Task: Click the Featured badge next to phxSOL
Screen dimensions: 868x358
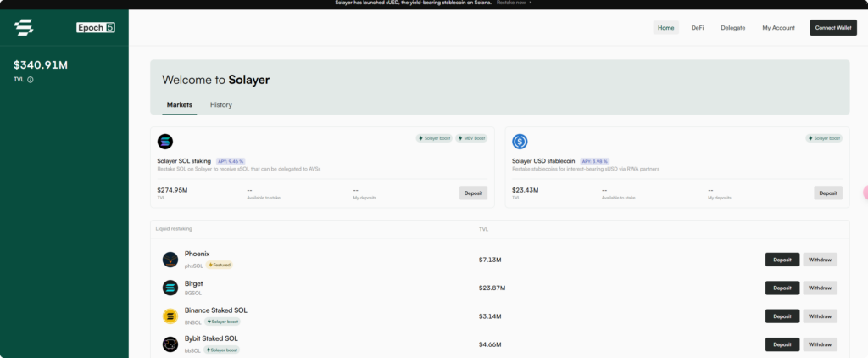Action: [x=220, y=265]
